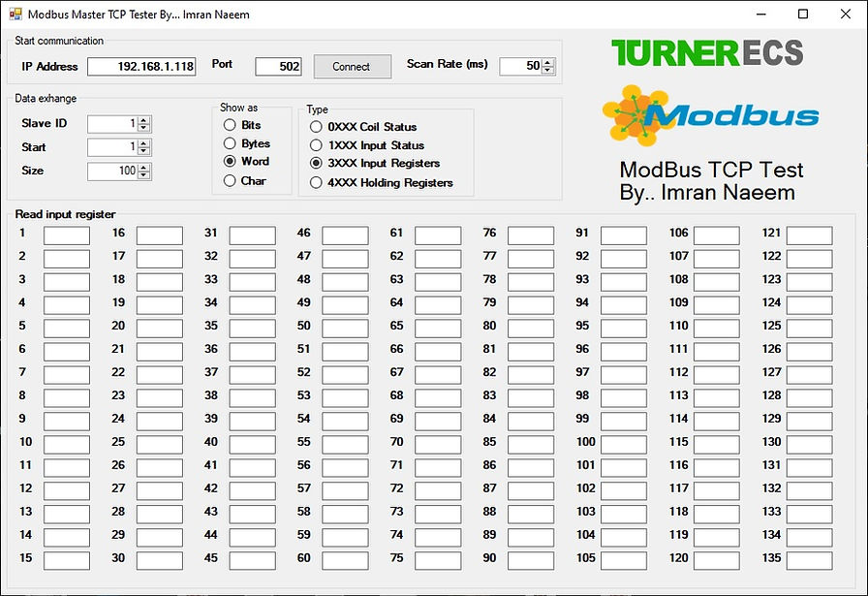868x596 pixels.
Task: Select "4XXX Holding Registers" type
Action: coord(316,179)
